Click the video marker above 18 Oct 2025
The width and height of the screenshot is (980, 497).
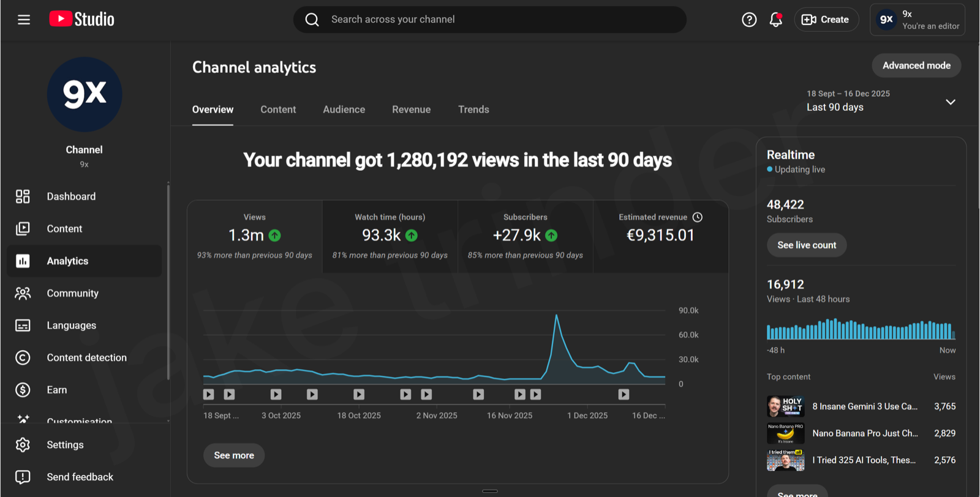coord(359,395)
